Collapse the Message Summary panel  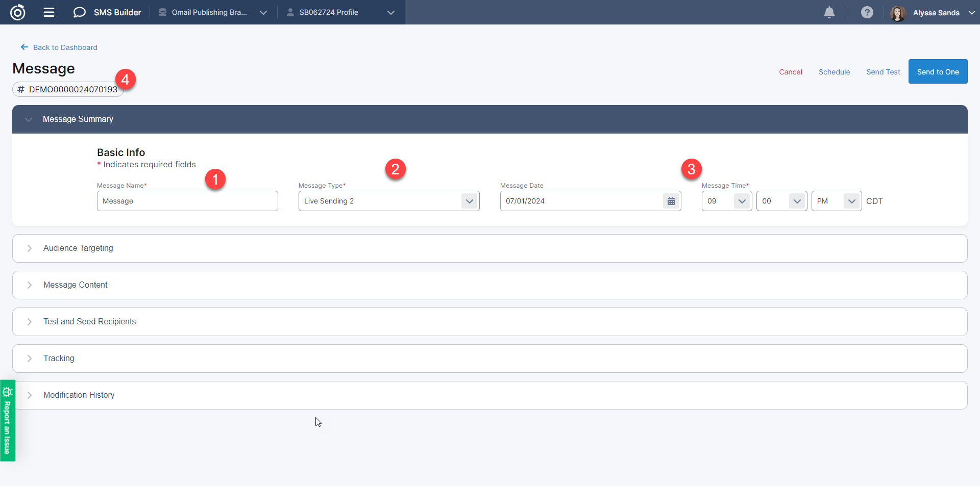[x=29, y=119]
